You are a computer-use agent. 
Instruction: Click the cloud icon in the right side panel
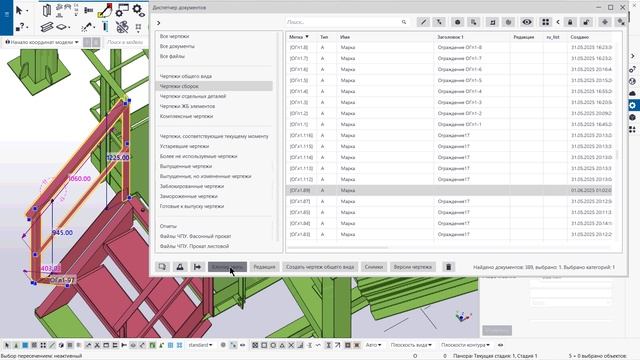point(632,93)
